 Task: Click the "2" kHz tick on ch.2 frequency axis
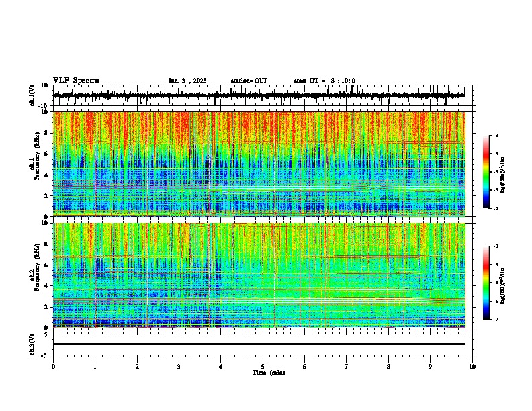(x=46, y=307)
